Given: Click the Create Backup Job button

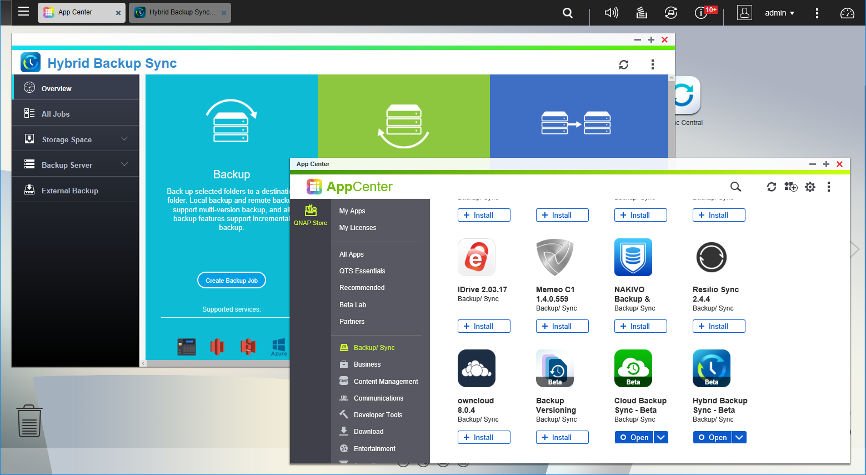Looking at the screenshot, I should [x=231, y=280].
